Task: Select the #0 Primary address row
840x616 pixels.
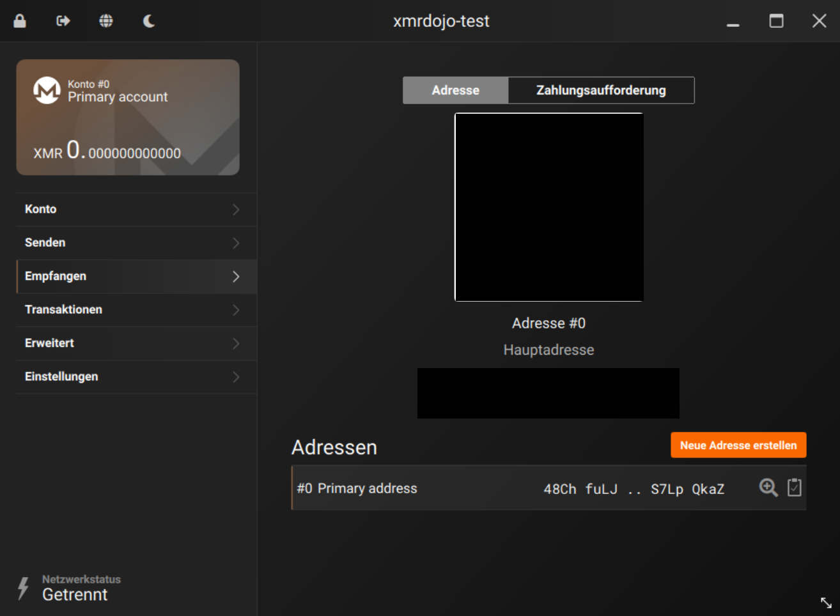Action: pyautogui.click(x=549, y=488)
